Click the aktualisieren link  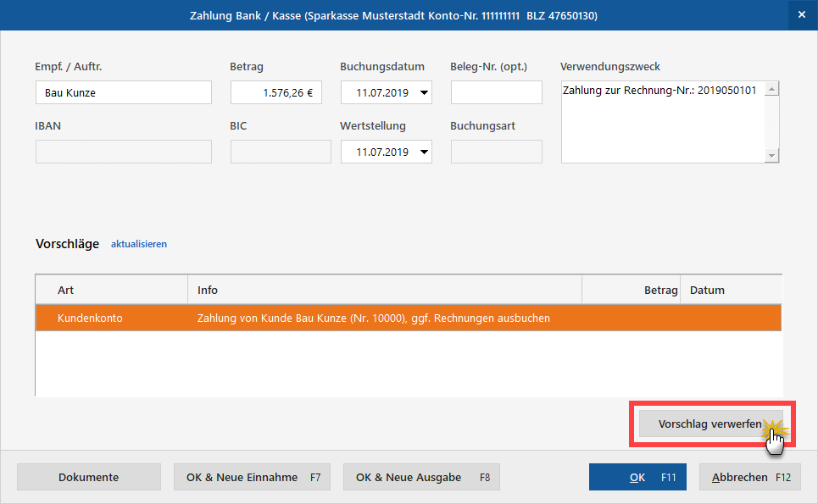pyautogui.click(x=139, y=244)
